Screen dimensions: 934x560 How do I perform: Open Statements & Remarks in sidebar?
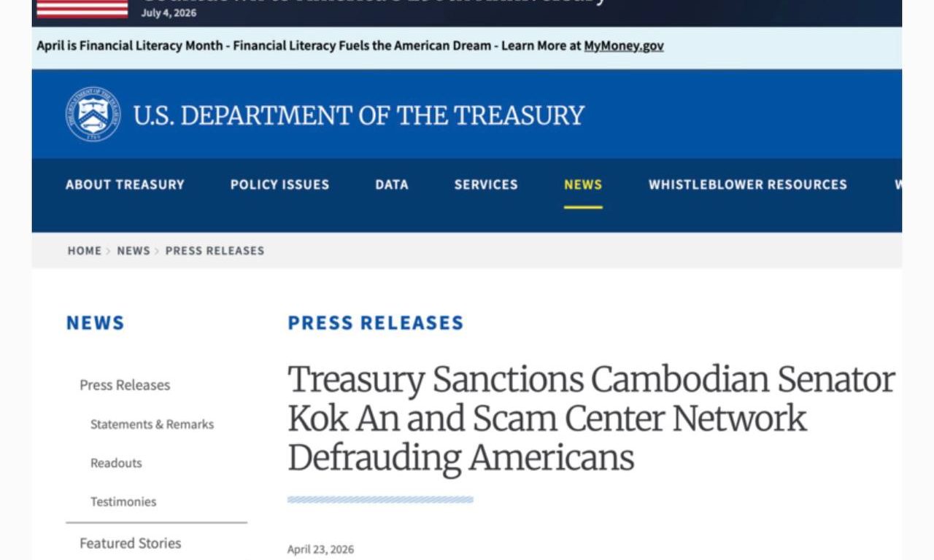click(152, 424)
